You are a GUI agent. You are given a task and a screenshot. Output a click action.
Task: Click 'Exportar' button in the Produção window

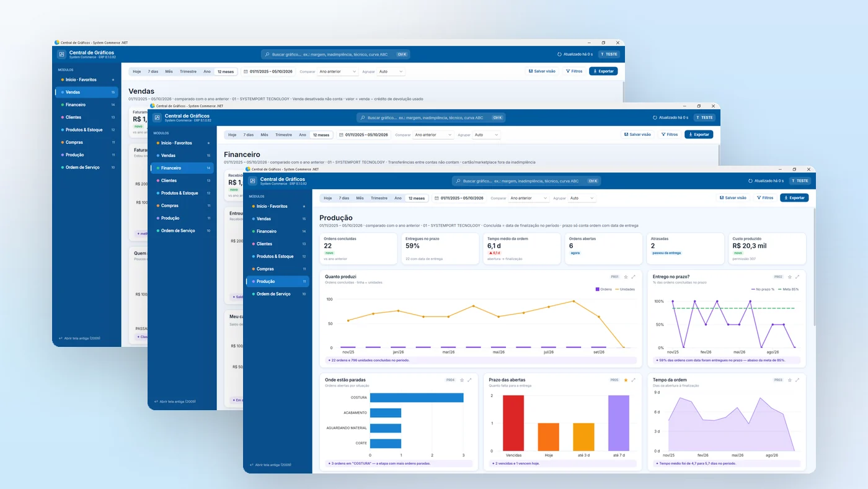(794, 198)
